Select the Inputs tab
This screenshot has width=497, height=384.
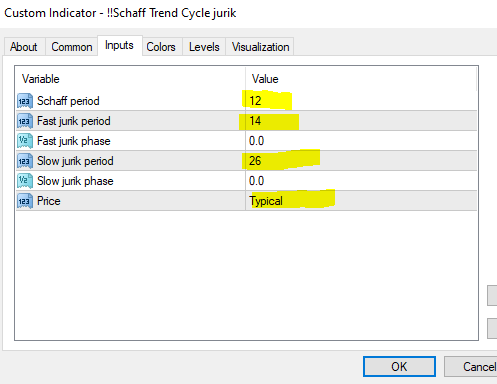pyautogui.click(x=119, y=45)
